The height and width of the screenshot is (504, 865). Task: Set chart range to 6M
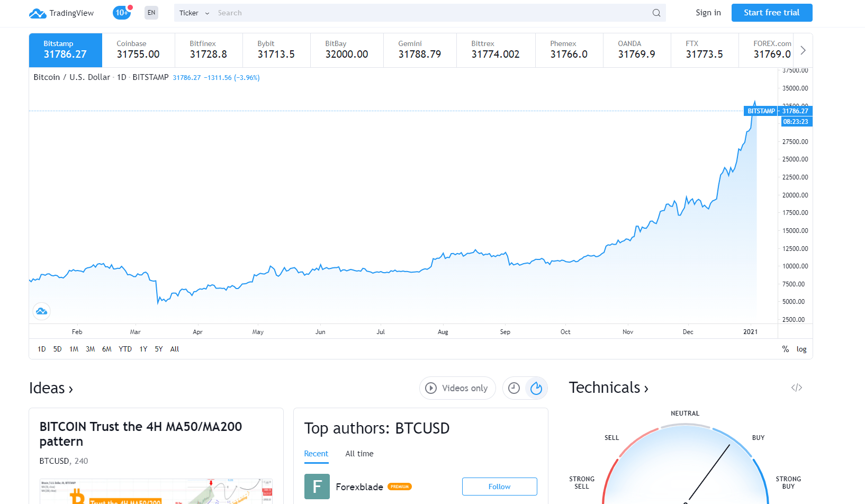point(107,349)
